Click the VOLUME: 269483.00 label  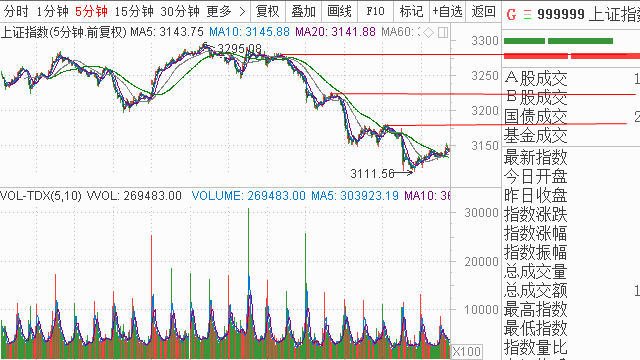(249, 196)
